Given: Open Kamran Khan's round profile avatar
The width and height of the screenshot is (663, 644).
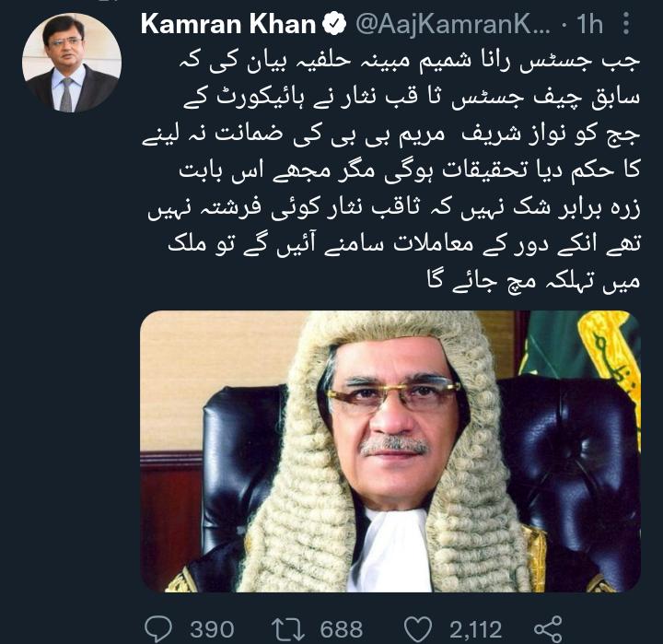Looking at the screenshot, I should 72,63.
